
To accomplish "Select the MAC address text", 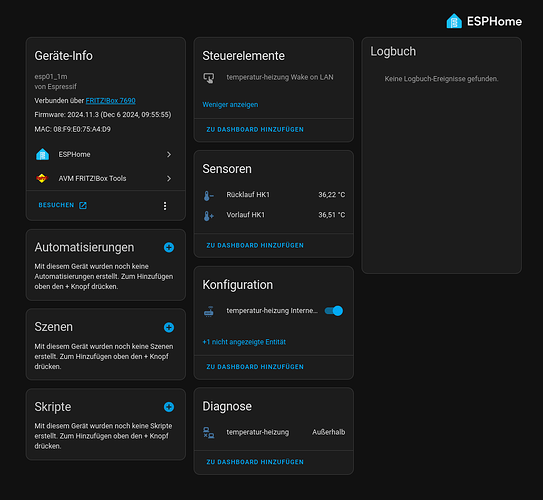I will [x=72, y=129].
